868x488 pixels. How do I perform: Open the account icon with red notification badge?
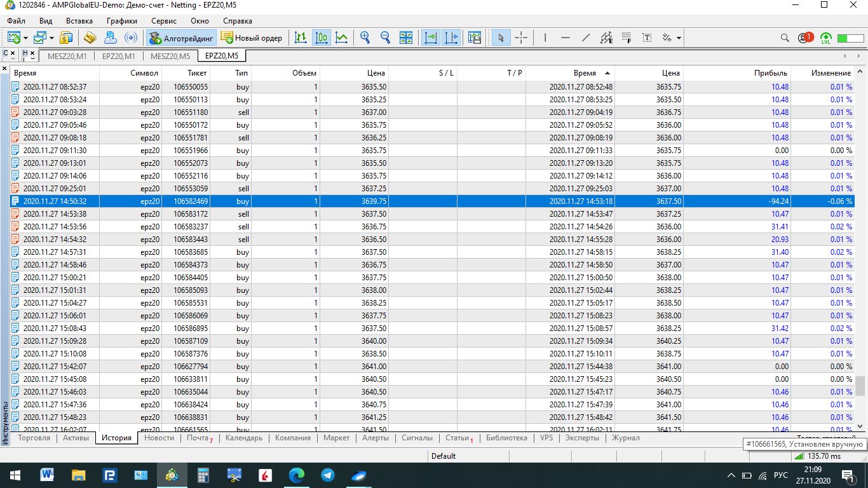805,37
